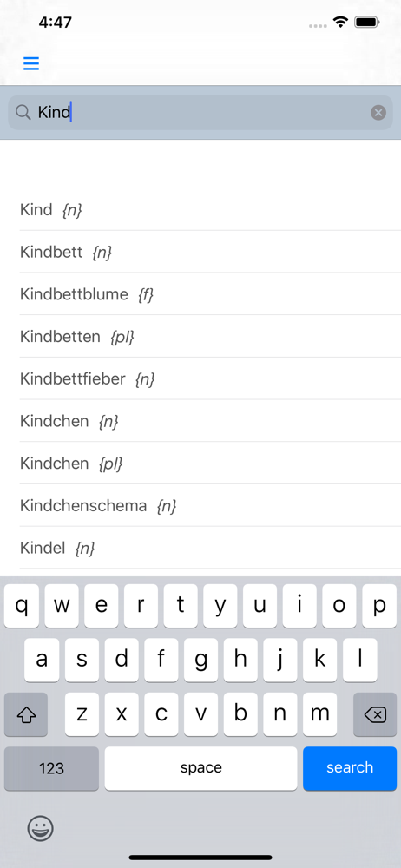Select the Kindel {n} result
Screen dimensions: 401x868
pos(210,548)
